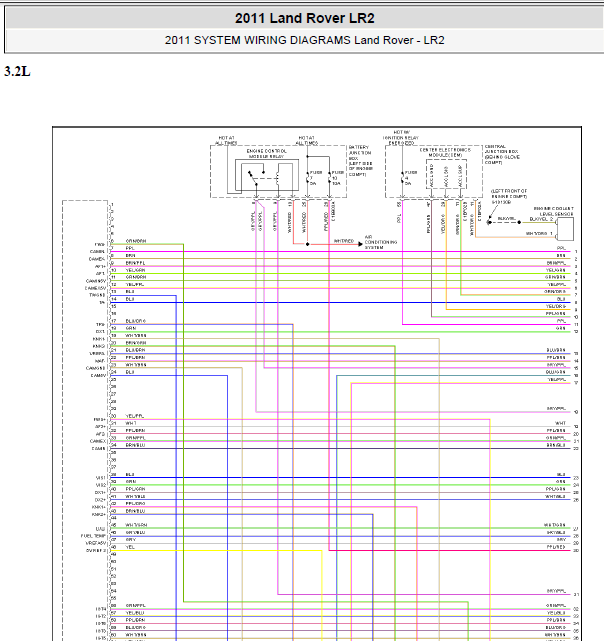The width and height of the screenshot is (604, 641).
Task: Click the 'YEL/PPL' wire label at pin 12
Action: click(x=135, y=285)
